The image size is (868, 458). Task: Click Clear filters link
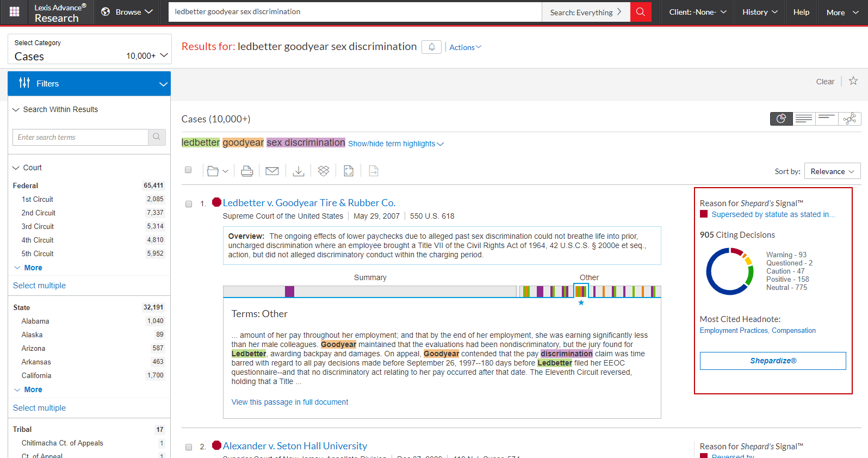click(825, 82)
